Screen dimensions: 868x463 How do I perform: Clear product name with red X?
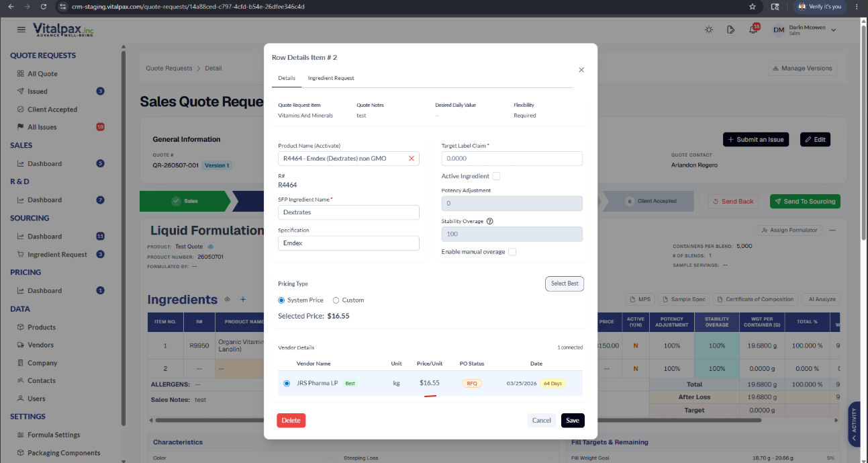coord(412,159)
